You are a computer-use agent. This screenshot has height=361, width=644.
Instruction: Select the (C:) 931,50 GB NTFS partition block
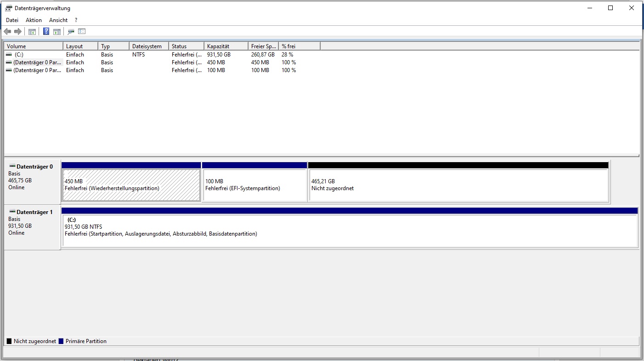(350, 231)
